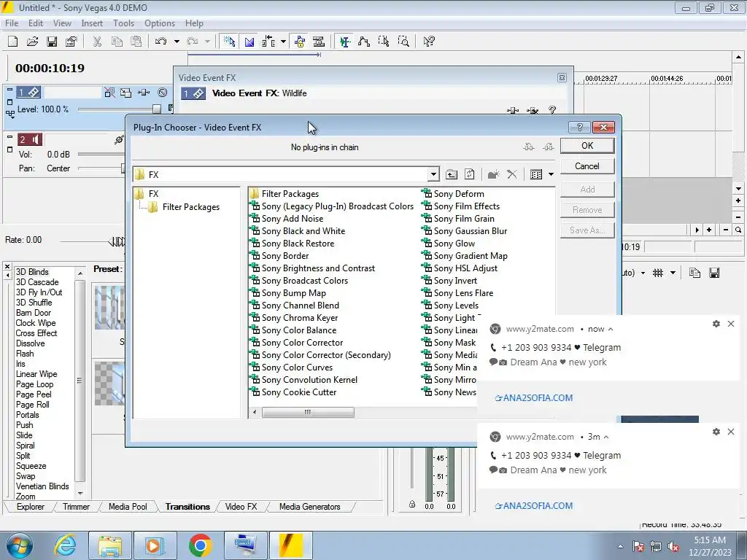The width and height of the screenshot is (747, 560).
Task: Select the Normal Edit tool
Action: (x=345, y=42)
